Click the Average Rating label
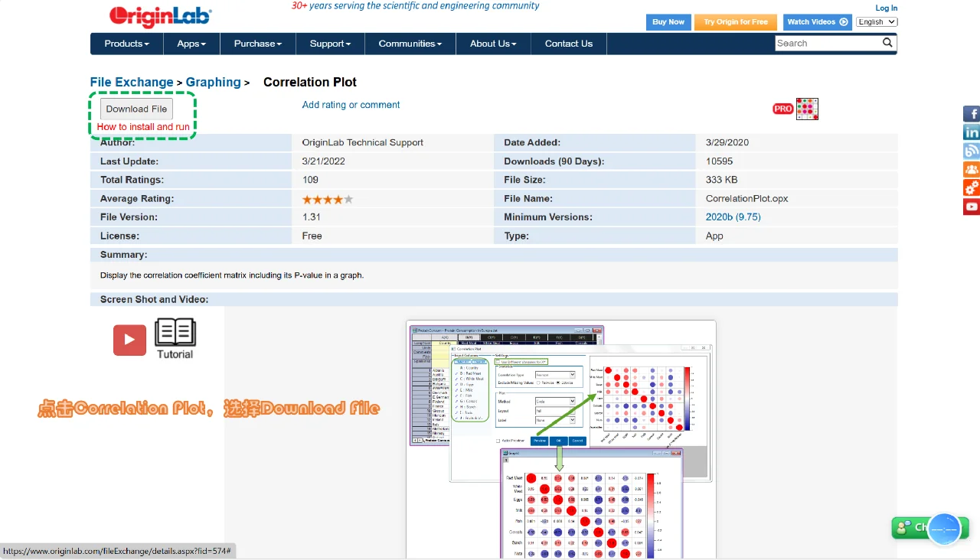 pos(137,199)
